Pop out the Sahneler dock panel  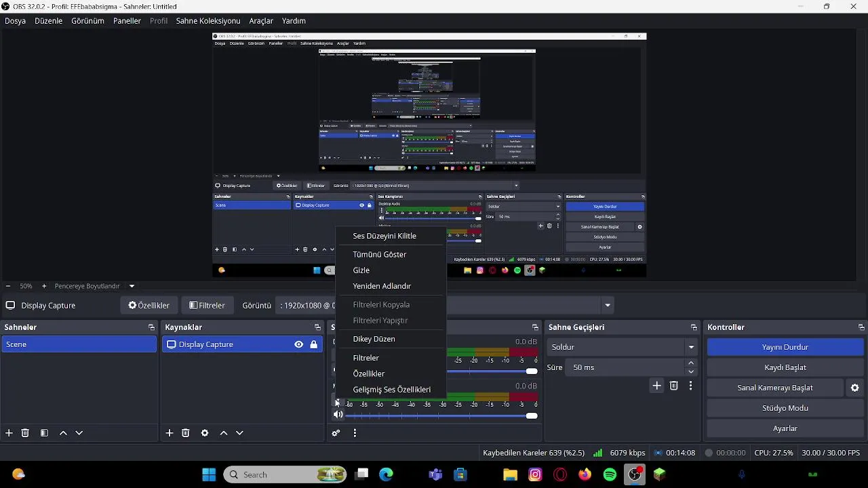click(x=151, y=327)
